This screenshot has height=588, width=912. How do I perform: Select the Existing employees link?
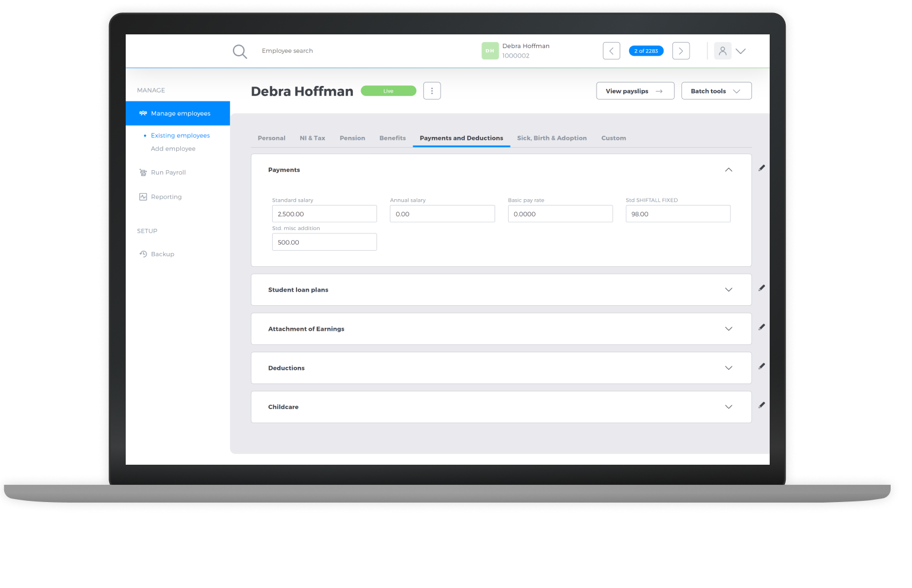[x=180, y=135]
